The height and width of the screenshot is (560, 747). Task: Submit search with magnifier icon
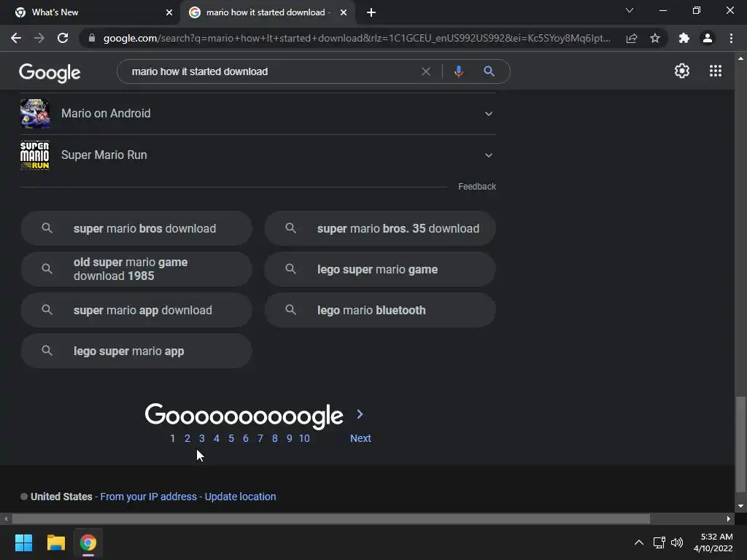coord(489,71)
